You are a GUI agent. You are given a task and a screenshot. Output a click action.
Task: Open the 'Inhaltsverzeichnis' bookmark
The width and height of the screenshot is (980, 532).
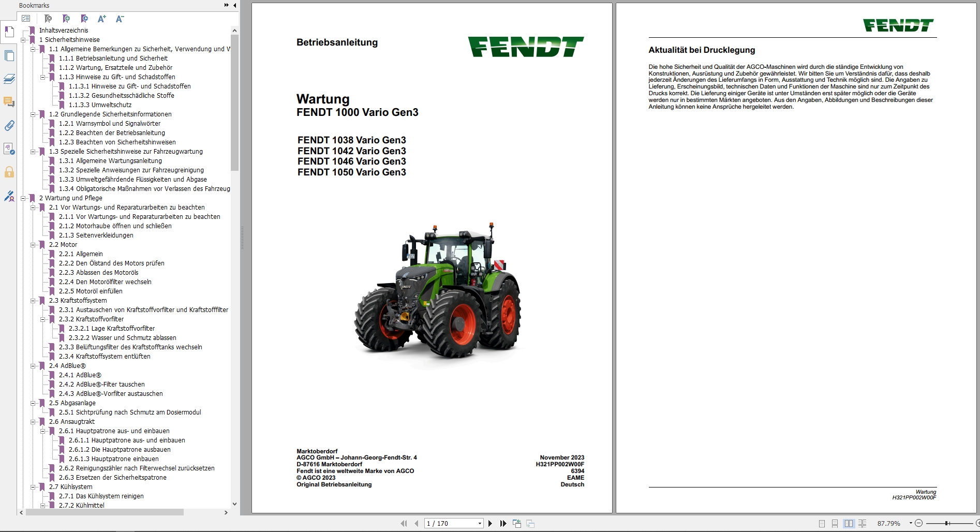coord(64,31)
